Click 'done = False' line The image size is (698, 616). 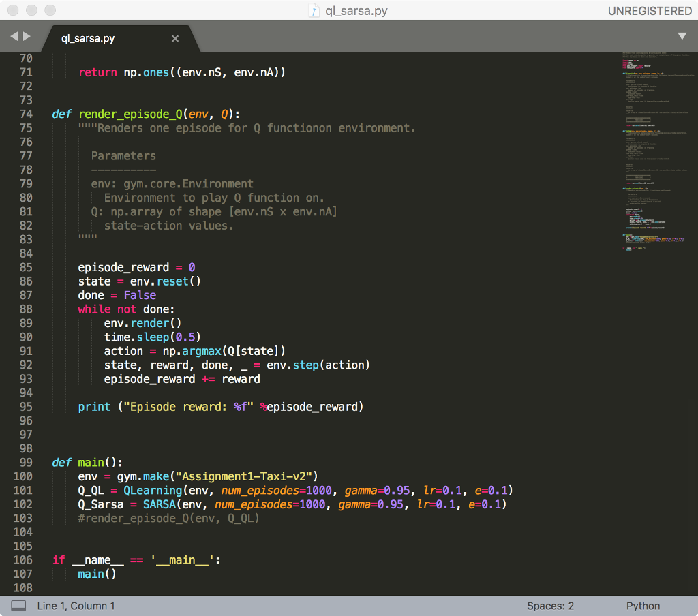click(x=117, y=295)
